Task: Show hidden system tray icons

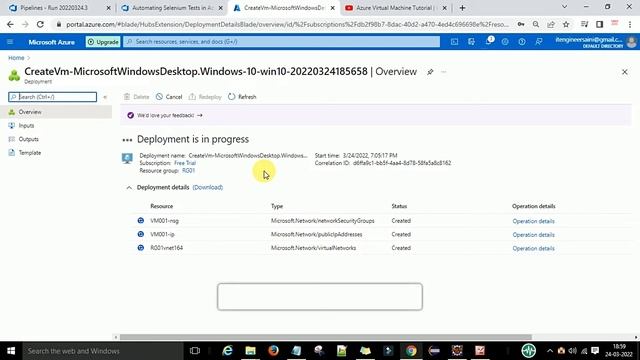Action: point(549,351)
